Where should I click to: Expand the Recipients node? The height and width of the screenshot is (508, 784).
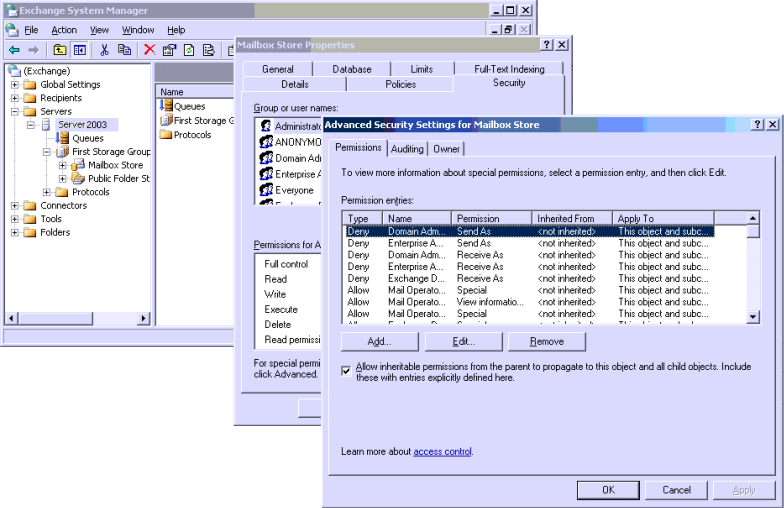pos(15,98)
